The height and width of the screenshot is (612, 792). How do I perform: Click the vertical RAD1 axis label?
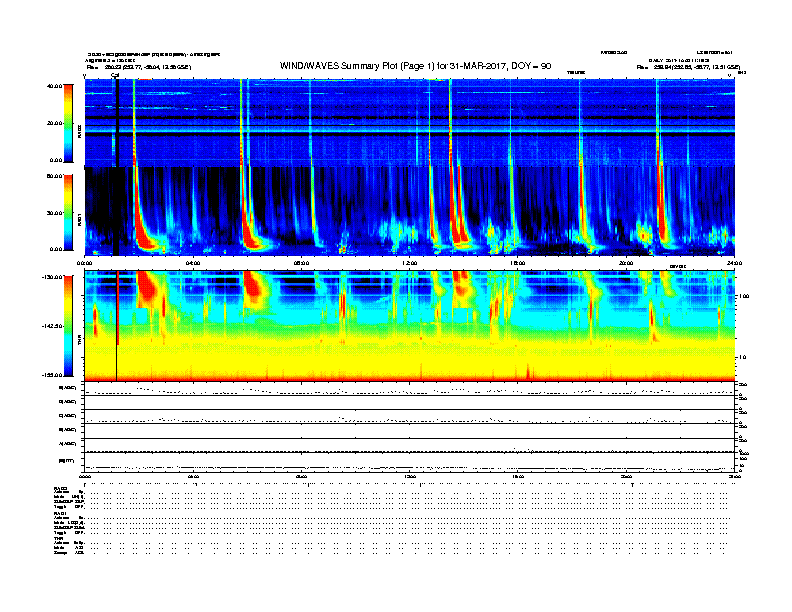80,219
